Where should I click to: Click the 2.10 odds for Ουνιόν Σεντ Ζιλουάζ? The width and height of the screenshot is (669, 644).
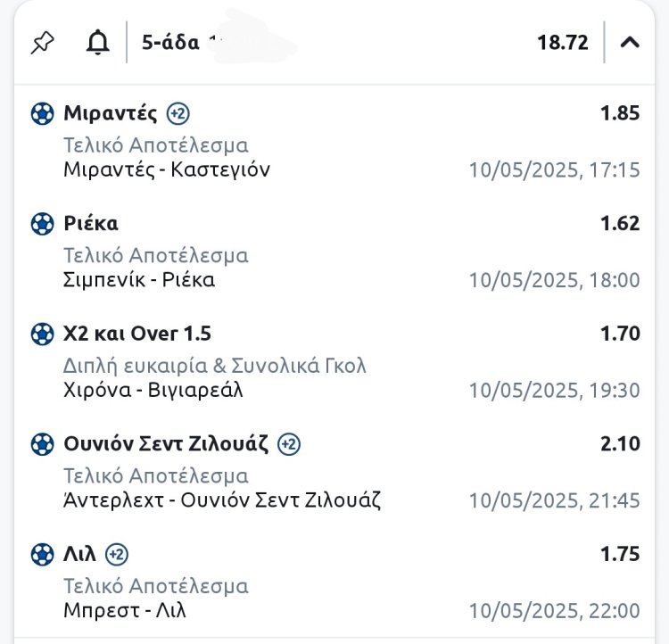pyautogui.click(x=620, y=443)
